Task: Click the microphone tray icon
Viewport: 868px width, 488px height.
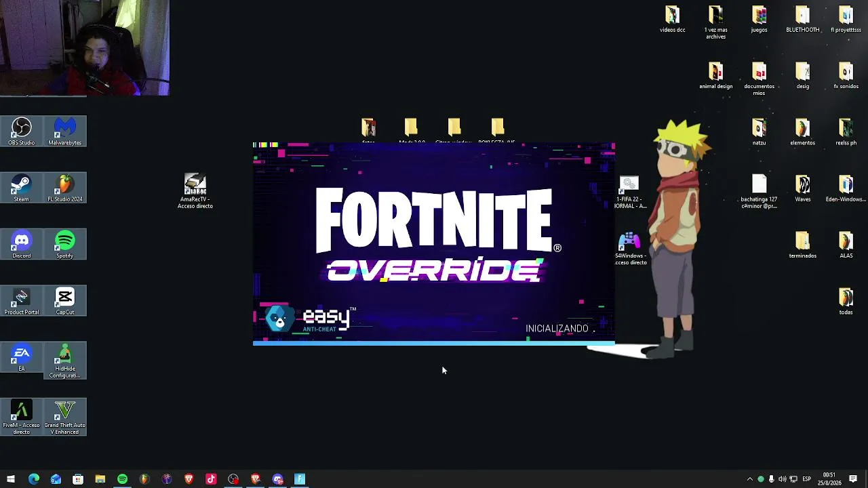Action: 771,479
